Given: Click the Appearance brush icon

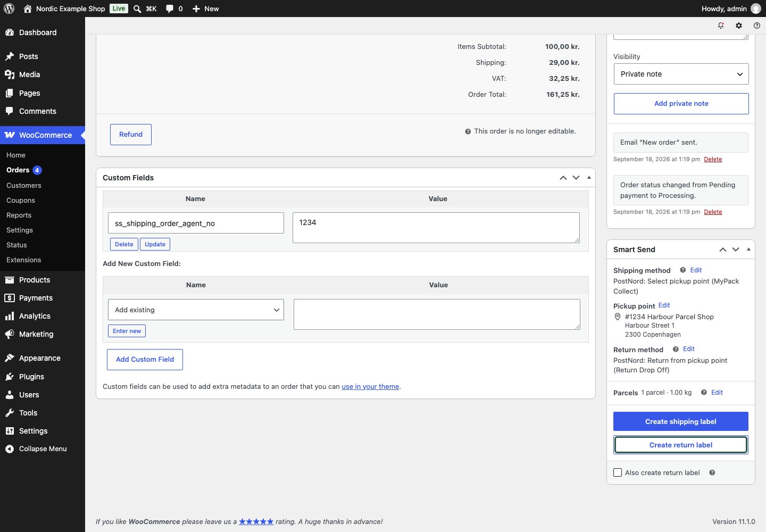Looking at the screenshot, I should coord(10,358).
